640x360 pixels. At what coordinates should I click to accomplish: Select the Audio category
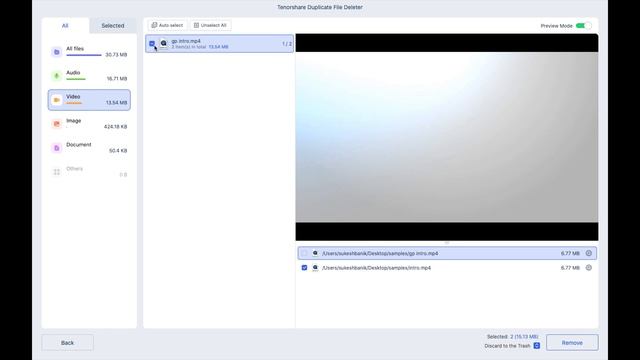coord(89,76)
